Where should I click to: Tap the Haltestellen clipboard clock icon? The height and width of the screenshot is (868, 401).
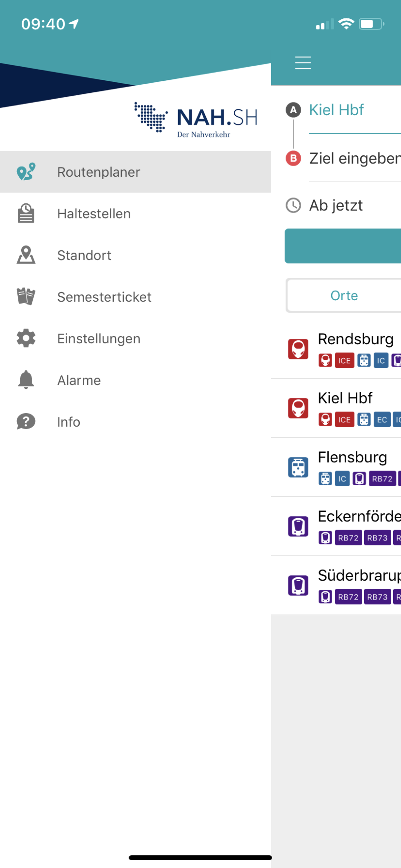26,213
